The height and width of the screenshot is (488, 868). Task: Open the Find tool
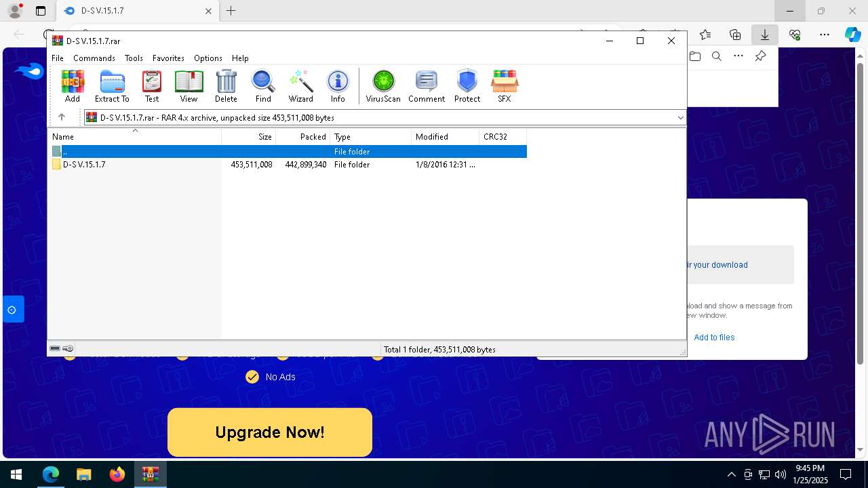[x=263, y=86]
